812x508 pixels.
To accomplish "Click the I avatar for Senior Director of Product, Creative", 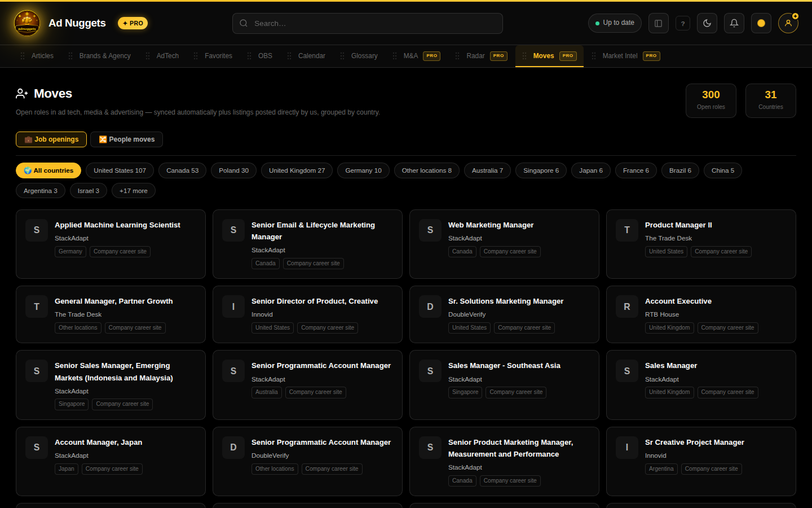I will (x=233, y=306).
